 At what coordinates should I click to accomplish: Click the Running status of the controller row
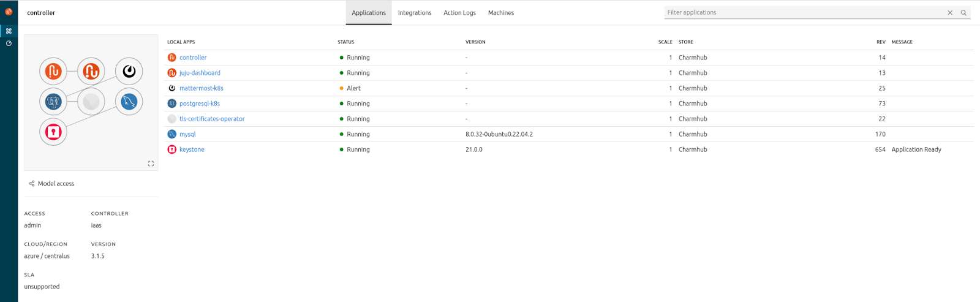[355, 58]
